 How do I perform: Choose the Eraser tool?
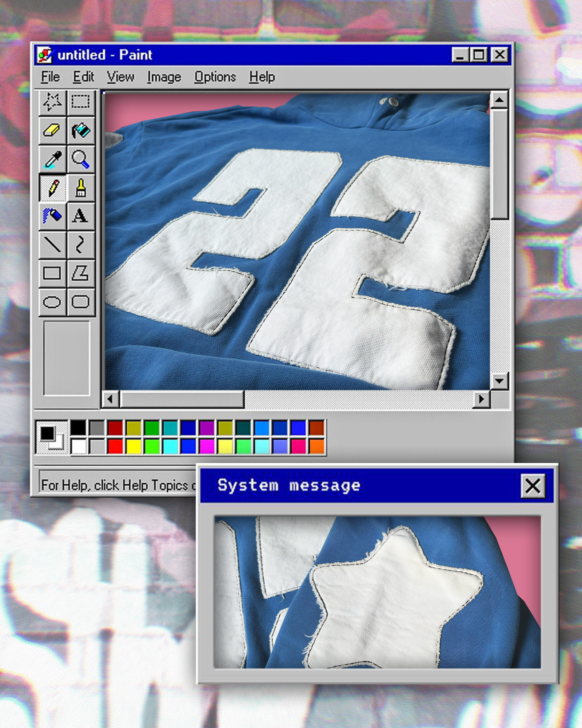pos(53,130)
